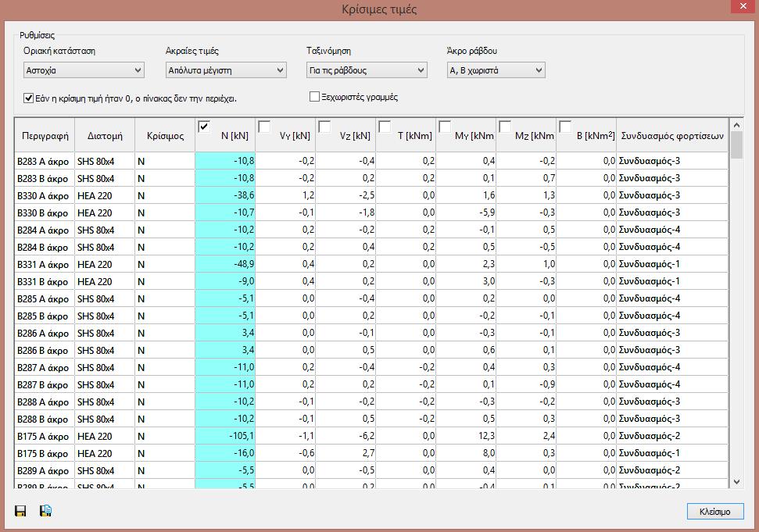Select the row B330 B άκρο
Image resolution: width=759 pixels, height=532 pixels.
coord(371,212)
